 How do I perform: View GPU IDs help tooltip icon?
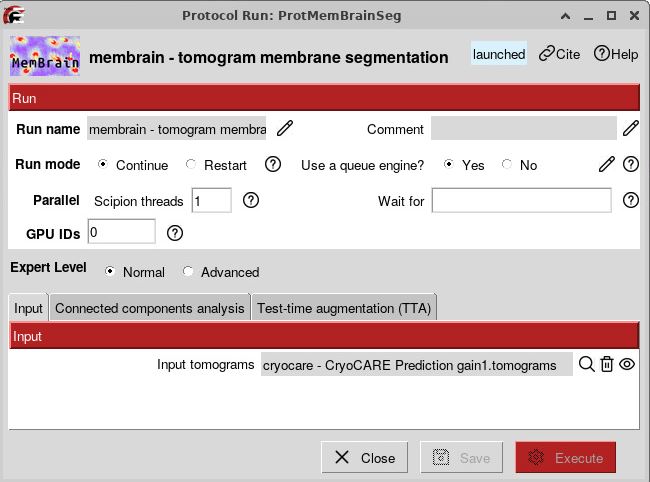tap(175, 233)
